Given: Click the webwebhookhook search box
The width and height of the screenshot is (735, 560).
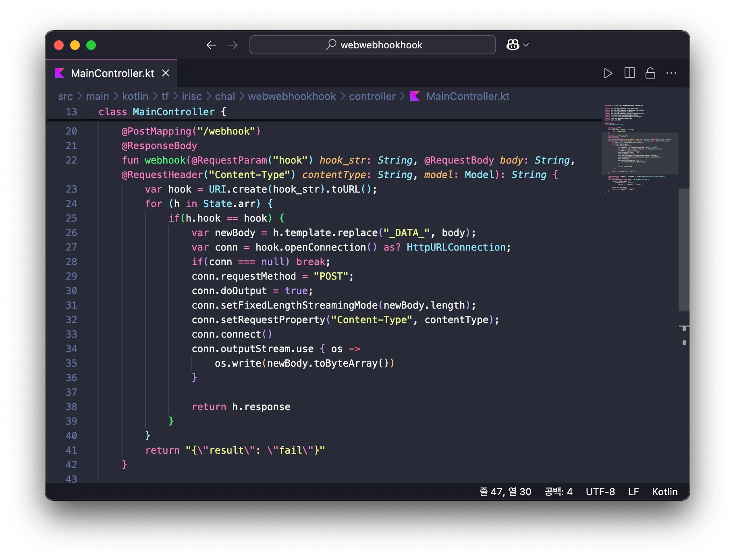Looking at the screenshot, I should tap(372, 45).
